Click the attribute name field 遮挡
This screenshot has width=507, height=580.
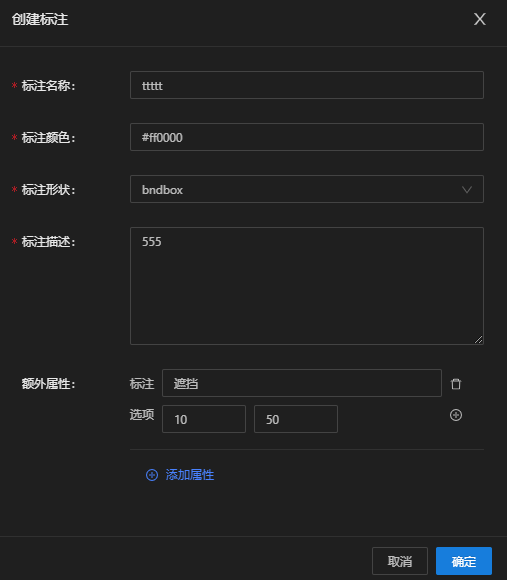coord(302,383)
